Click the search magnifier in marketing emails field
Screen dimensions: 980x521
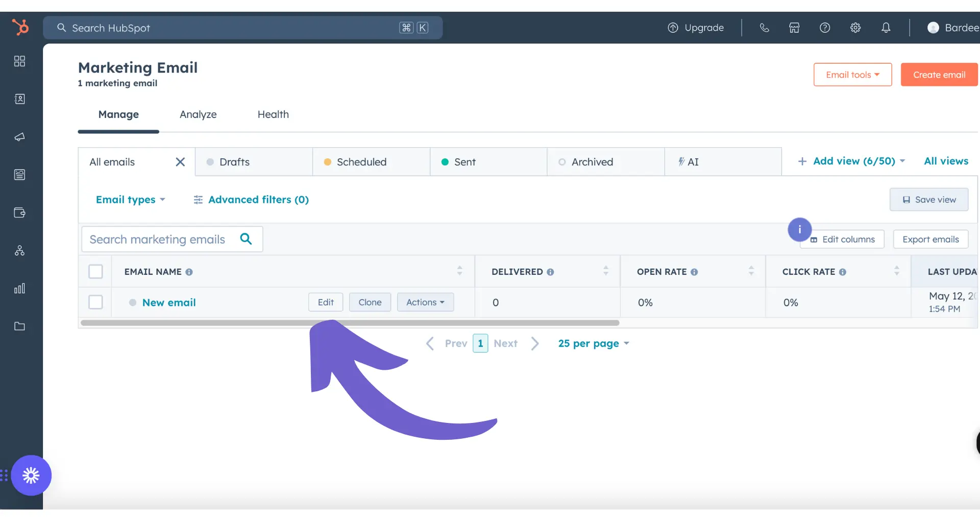[x=246, y=239]
